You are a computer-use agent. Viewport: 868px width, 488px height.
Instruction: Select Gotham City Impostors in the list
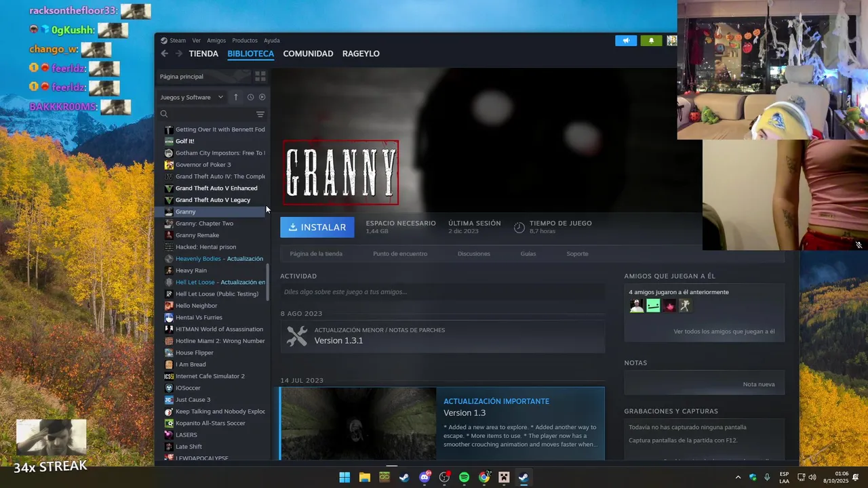214,152
